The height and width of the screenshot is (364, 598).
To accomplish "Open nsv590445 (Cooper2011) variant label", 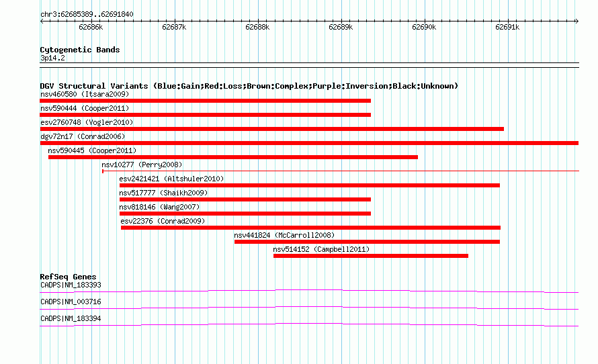I will coord(92,150).
